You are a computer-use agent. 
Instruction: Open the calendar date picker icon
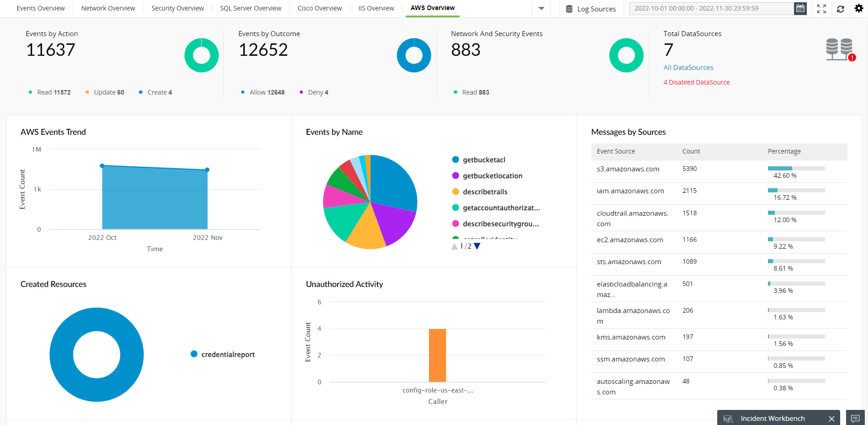(800, 8)
